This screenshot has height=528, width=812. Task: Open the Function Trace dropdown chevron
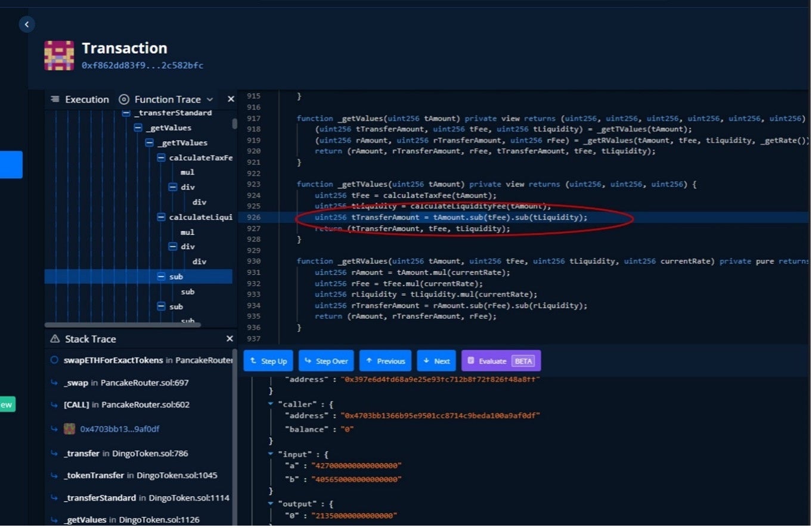(210, 100)
